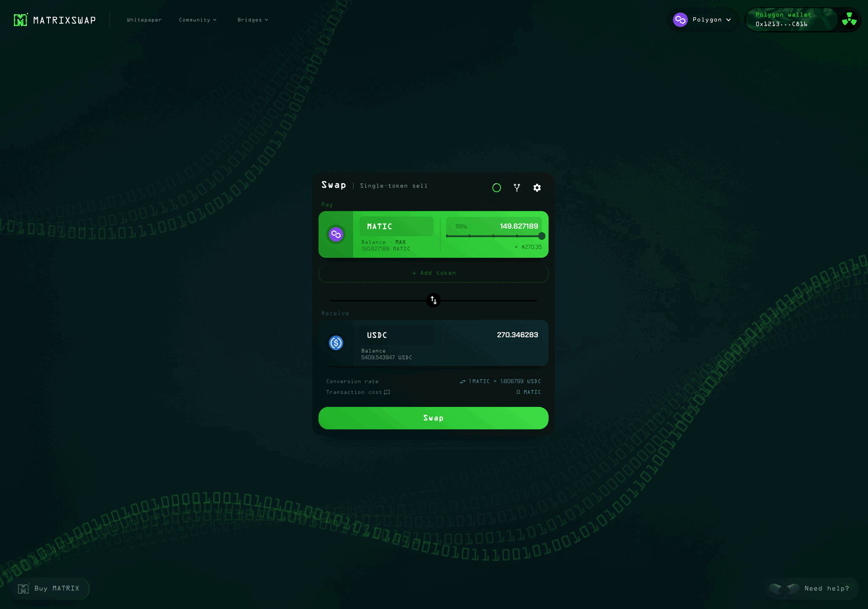Viewport: 868px width, 609px height.
Task: Select the MATIC pay token selector
Action: pos(396,226)
